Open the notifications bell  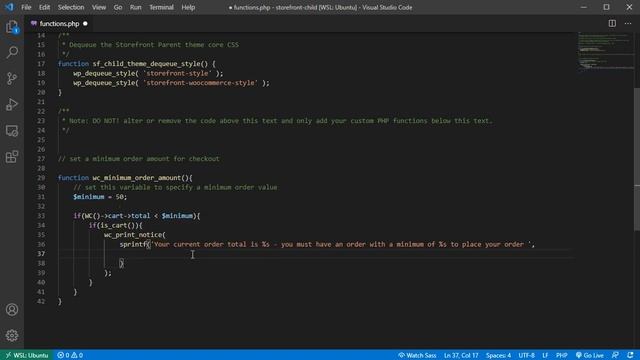pos(631,355)
